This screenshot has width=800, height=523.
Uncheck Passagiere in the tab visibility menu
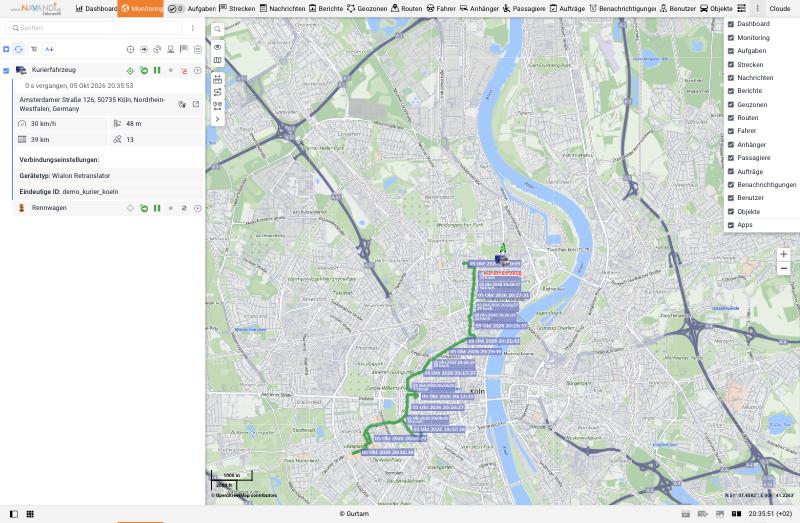(x=731, y=158)
